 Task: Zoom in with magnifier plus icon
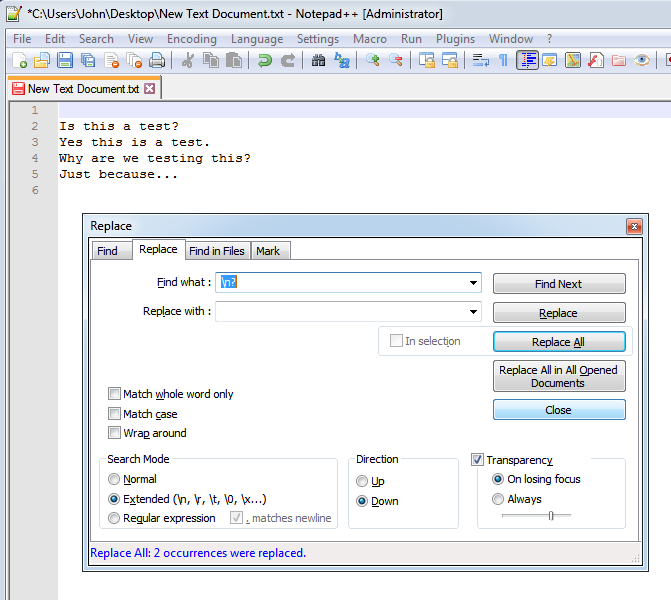point(373,60)
